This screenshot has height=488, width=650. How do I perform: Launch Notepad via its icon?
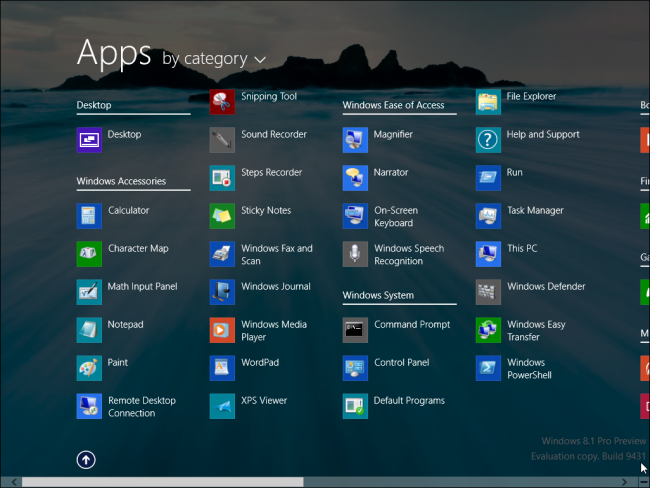coord(89,330)
